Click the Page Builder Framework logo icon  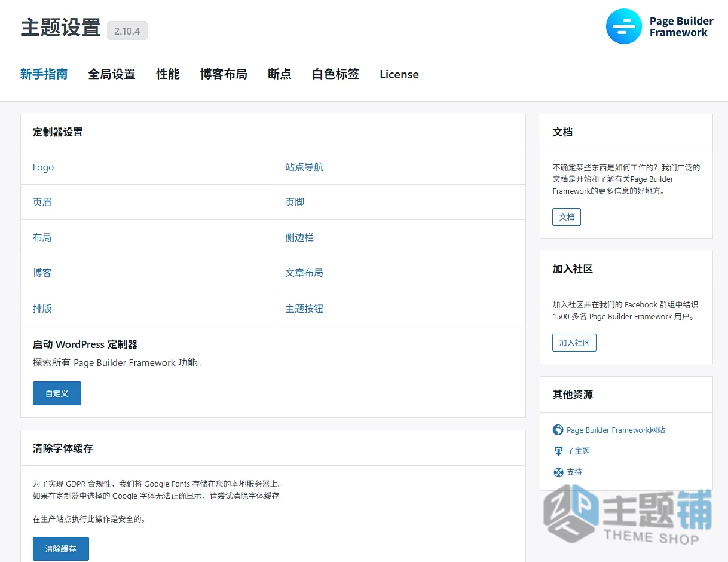click(x=623, y=26)
